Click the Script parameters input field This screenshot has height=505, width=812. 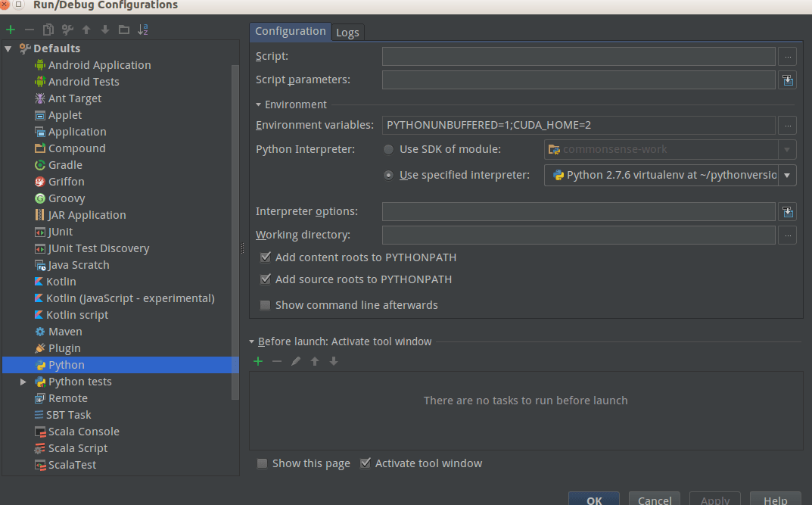click(578, 80)
